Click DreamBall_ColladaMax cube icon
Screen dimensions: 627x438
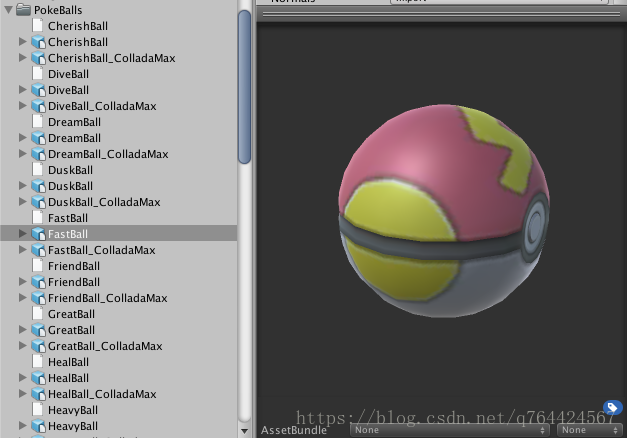click(38, 154)
